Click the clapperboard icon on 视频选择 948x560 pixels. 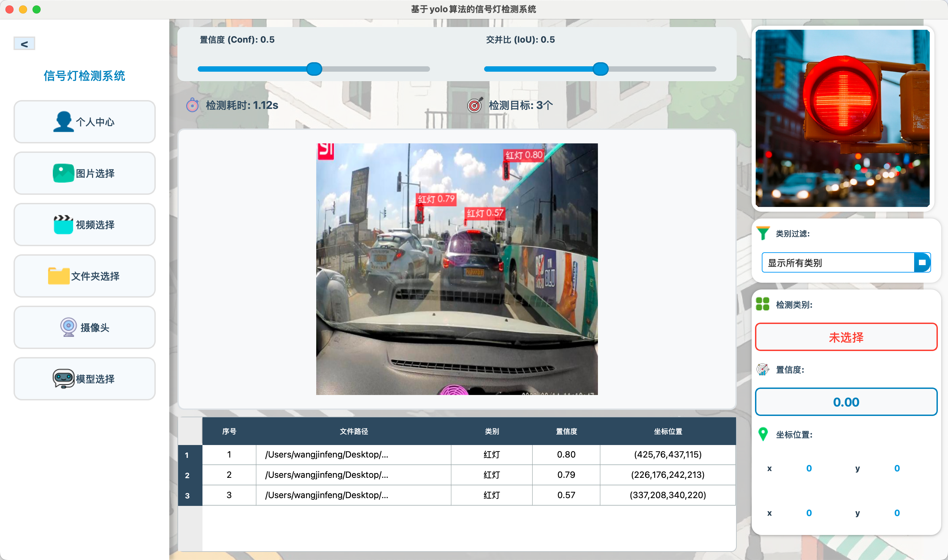(x=63, y=225)
